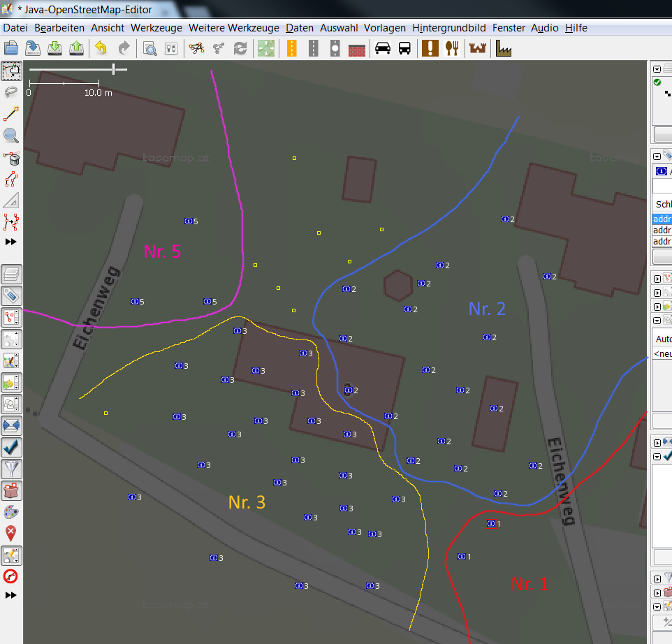This screenshot has height=644, width=672.
Task: Click the brick wall preset icon
Action: coord(357,48)
